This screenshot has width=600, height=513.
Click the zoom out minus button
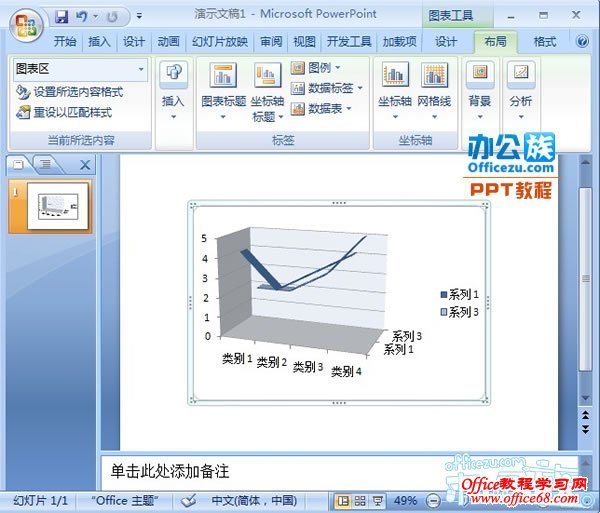[x=433, y=500]
